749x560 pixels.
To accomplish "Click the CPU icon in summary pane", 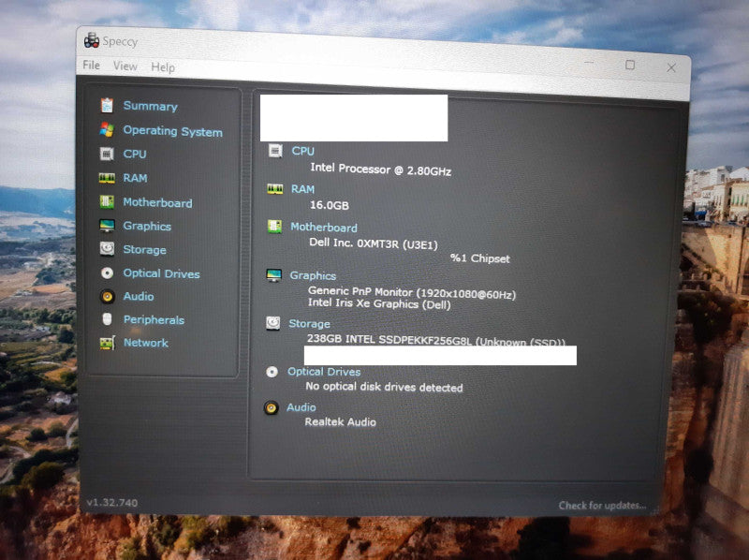I will (x=275, y=151).
